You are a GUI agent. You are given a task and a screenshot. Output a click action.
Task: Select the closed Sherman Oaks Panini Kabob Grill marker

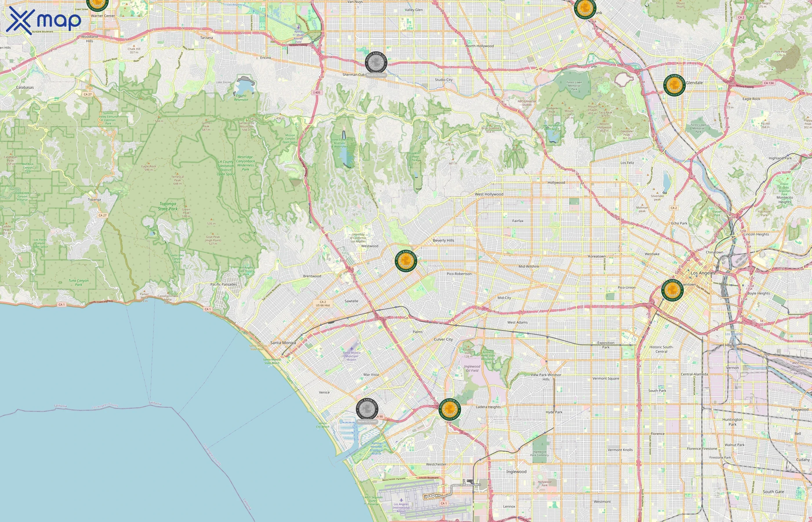coord(376,62)
